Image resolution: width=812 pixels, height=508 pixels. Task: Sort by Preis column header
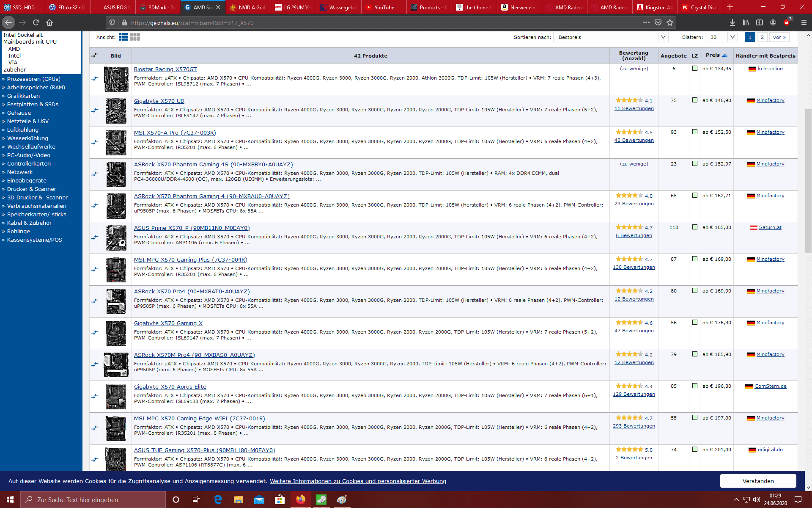(x=716, y=55)
